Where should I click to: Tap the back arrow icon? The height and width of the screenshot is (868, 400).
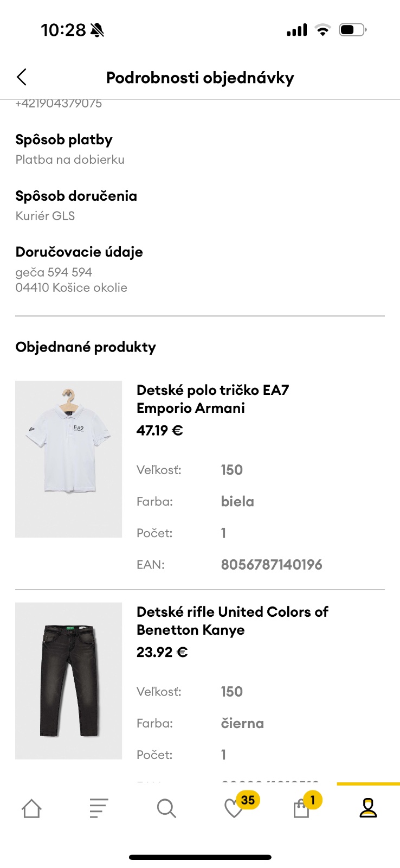(22, 78)
